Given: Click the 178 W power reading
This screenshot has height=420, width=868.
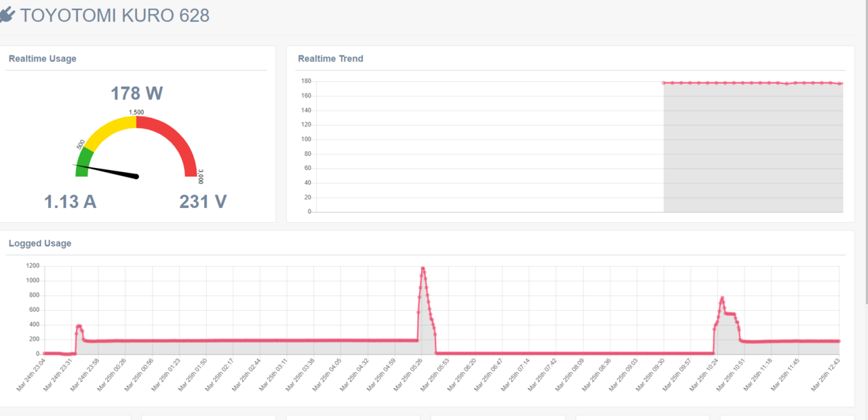Looking at the screenshot, I should click(x=137, y=93).
